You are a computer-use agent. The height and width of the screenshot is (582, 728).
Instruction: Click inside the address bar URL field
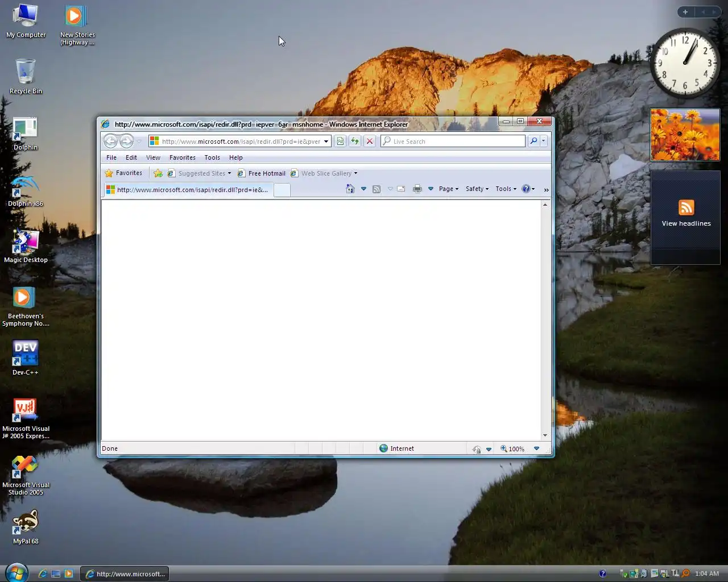241,142
